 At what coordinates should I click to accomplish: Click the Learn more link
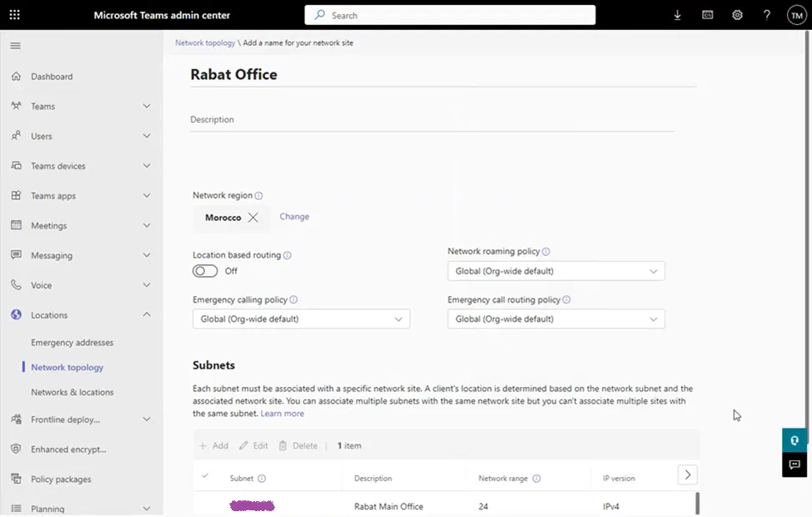click(x=282, y=414)
